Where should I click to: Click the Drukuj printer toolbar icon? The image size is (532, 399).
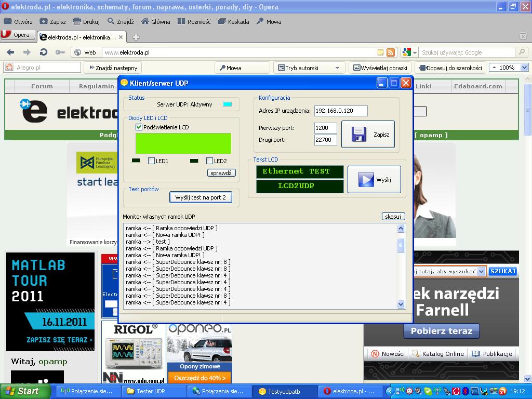(77, 22)
